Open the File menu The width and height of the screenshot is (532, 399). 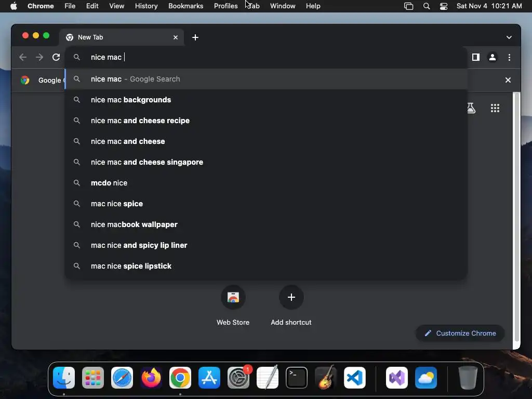click(x=70, y=6)
